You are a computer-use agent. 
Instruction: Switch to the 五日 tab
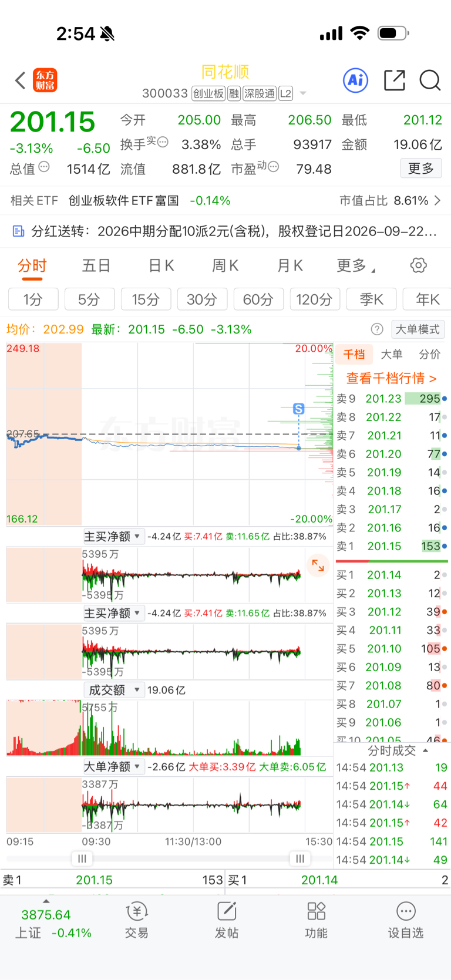click(96, 266)
